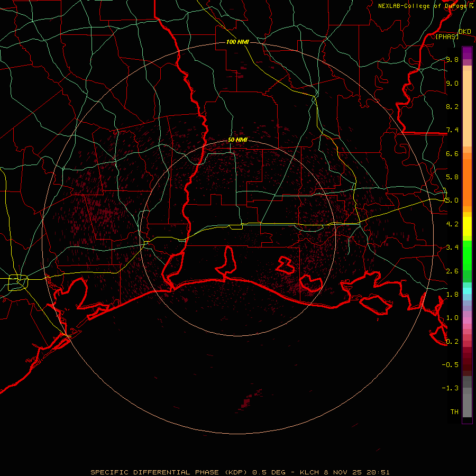
Task: Pick the cyan color bar segment
Action: pyautogui.click(x=467, y=291)
